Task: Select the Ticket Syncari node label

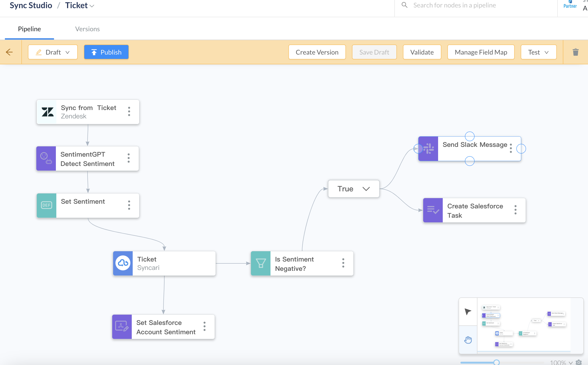Action: click(148, 263)
